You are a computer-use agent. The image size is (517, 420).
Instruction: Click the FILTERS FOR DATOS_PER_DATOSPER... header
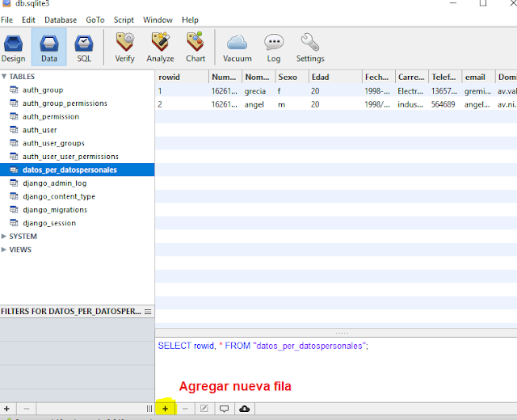(x=71, y=312)
